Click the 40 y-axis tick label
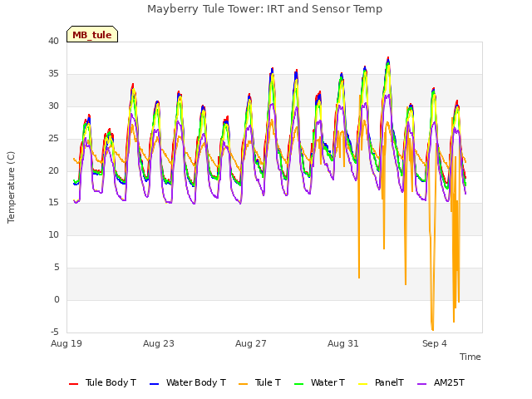This screenshot has height=399, width=532. pyautogui.click(x=53, y=42)
